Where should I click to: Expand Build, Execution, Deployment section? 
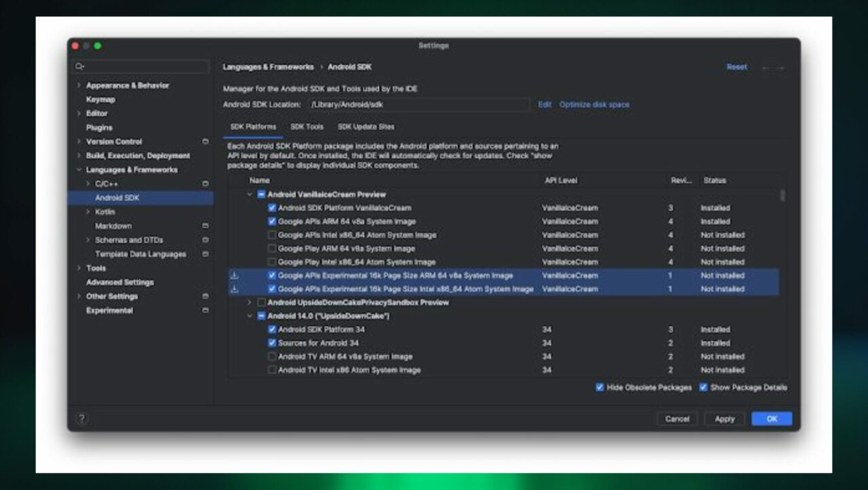point(79,156)
